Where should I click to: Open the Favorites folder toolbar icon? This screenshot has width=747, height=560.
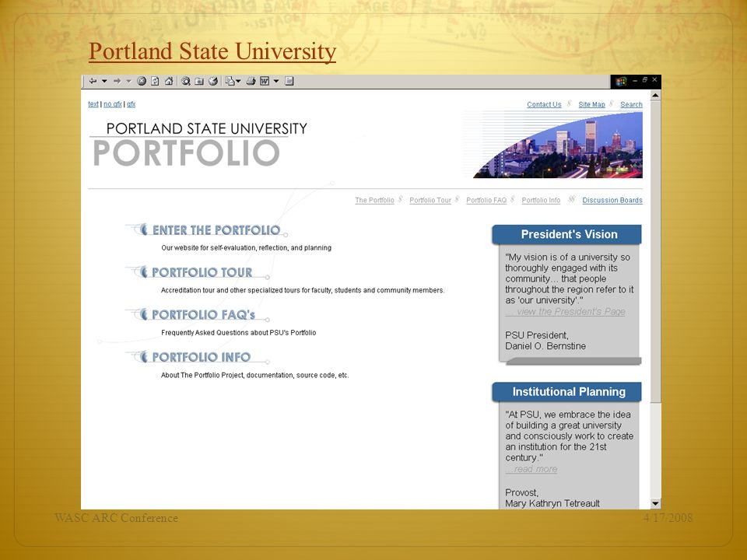(199, 81)
